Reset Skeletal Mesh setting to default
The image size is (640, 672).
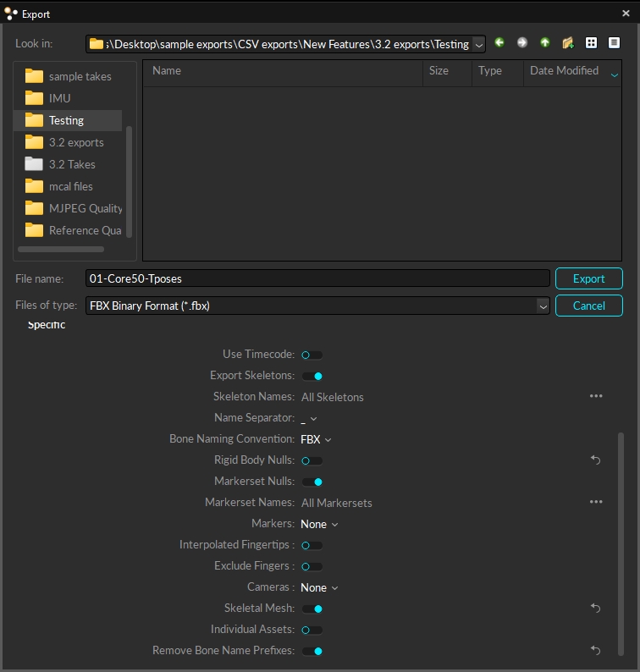595,608
